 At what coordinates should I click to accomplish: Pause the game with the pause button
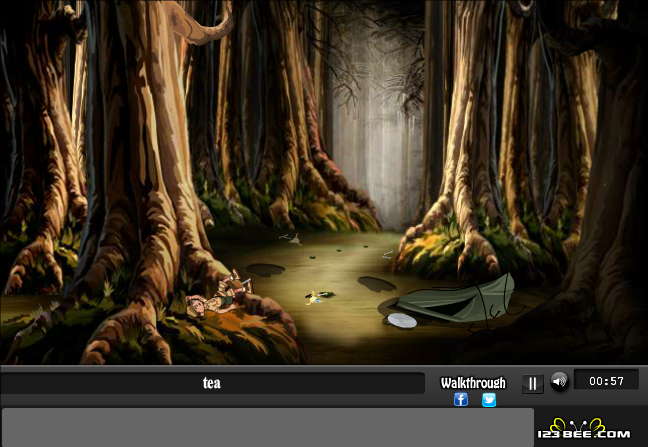[533, 384]
